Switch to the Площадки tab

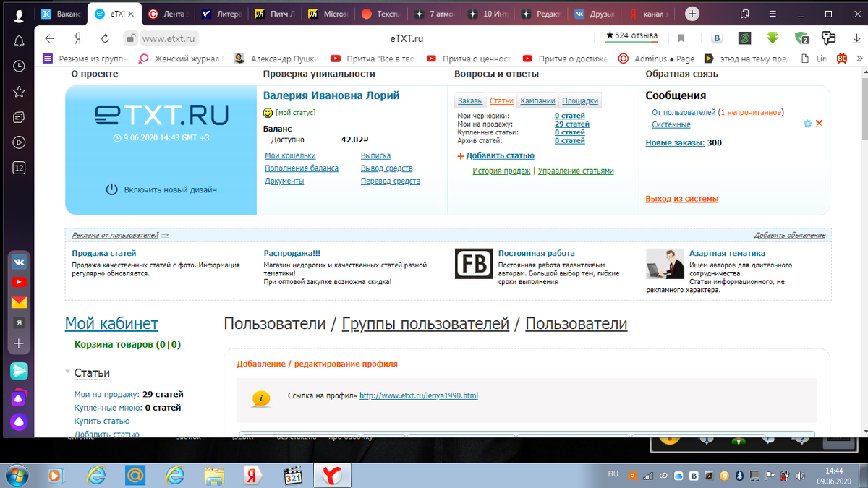(580, 101)
